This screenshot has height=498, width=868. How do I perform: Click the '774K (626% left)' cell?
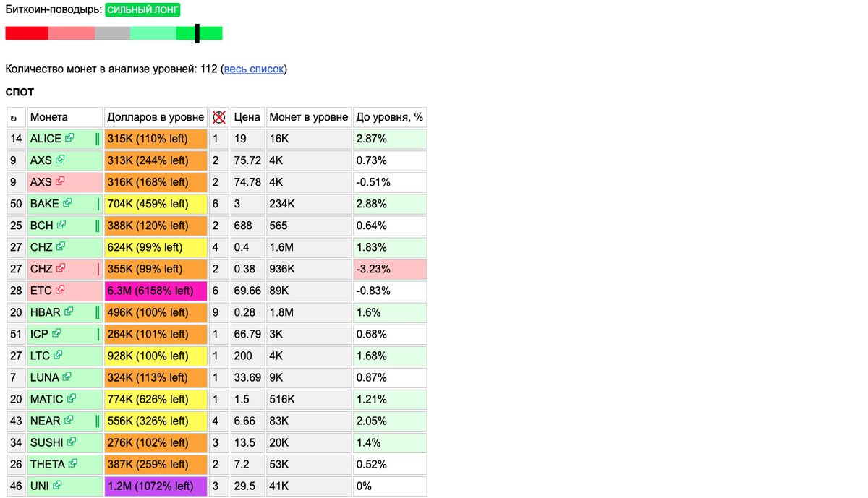156,399
